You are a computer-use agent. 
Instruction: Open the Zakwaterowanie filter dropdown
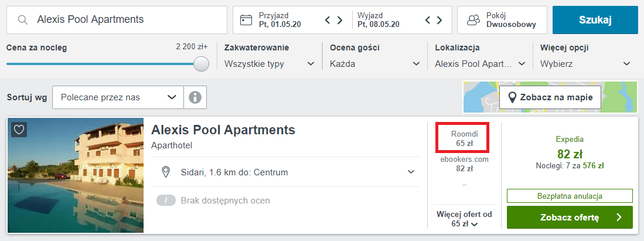click(269, 64)
